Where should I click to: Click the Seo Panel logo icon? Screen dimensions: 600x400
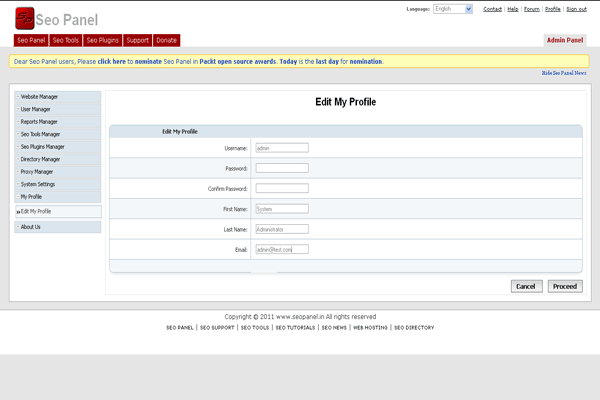(25, 17)
